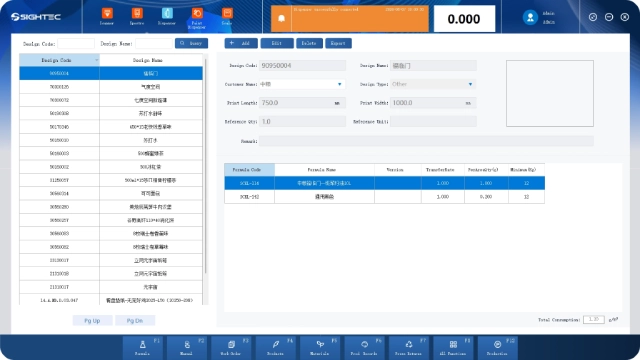Viewport: 640px width, 360px height.
Task: Click the Formula Name column header
Action: click(x=324, y=169)
